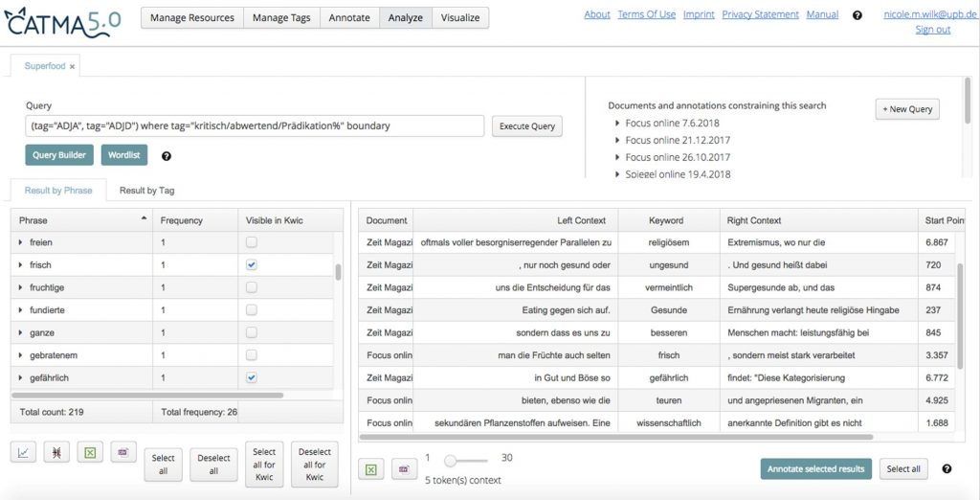This screenshot has height=500, width=980.
Task: Export KWIC table to Excel icon
Action: click(371, 468)
